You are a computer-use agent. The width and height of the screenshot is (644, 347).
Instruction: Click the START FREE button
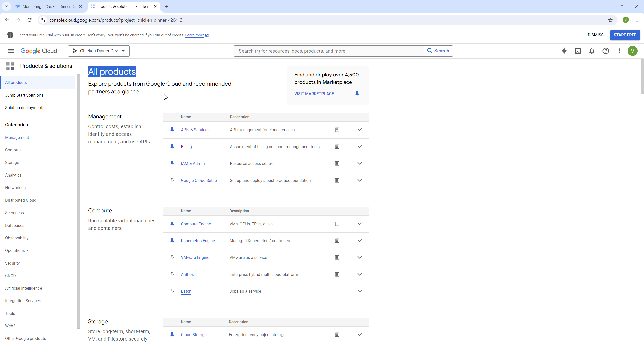(x=625, y=35)
